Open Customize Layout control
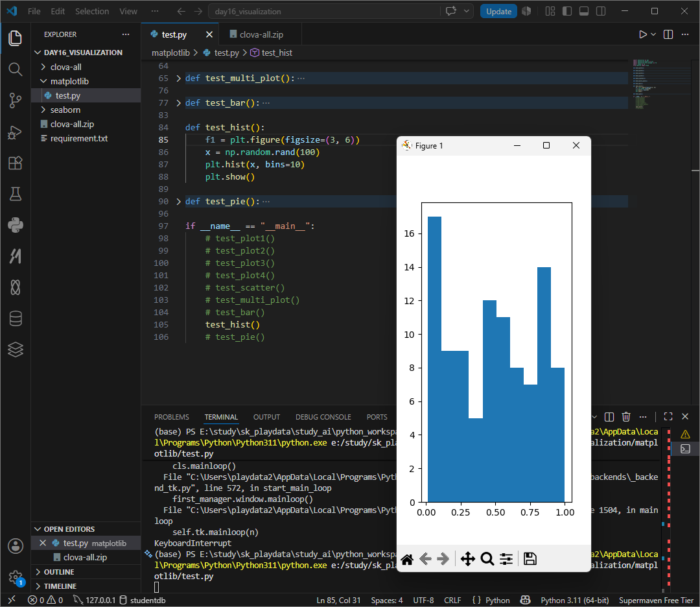 [x=550, y=11]
